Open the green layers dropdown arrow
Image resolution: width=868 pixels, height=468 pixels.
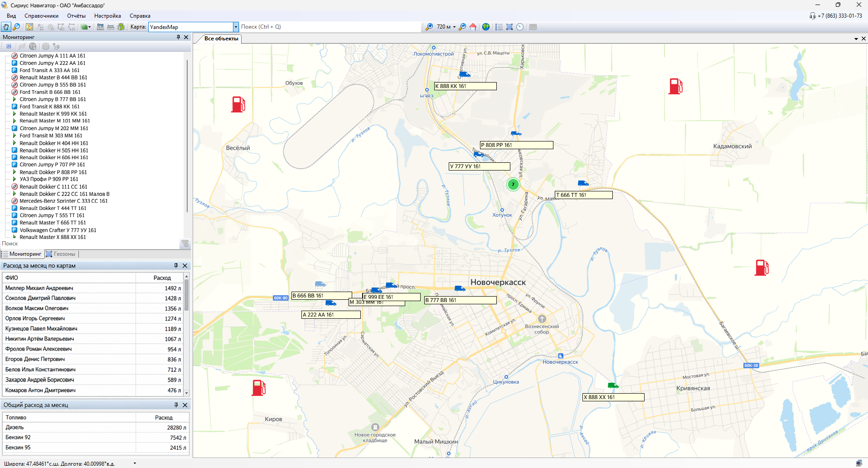tap(89, 27)
